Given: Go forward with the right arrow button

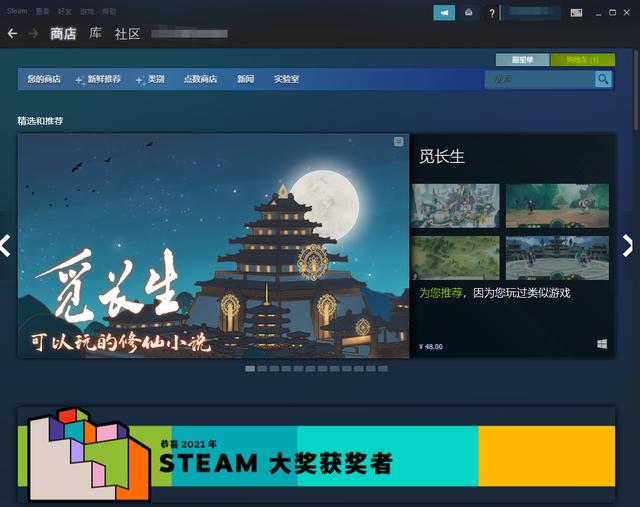Looking at the screenshot, I should point(33,33).
